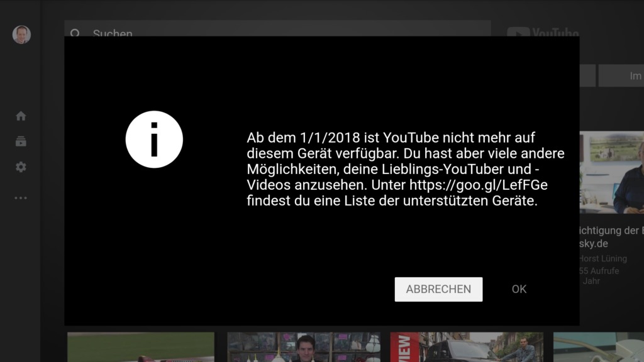Open the user profile avatar
The width and height of the screenshot is (644, 362).
click(21, 35)
